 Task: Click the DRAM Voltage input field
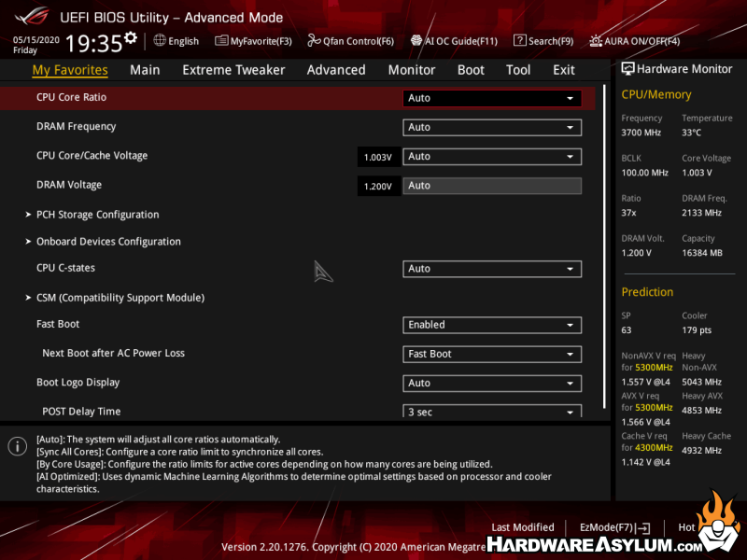(492, 186)
